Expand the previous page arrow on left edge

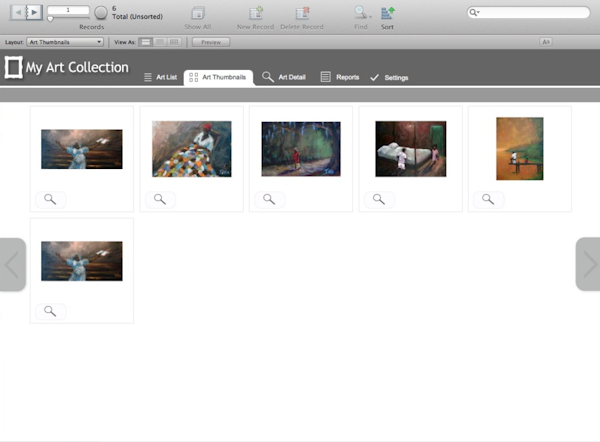click(x=12, y=265)
